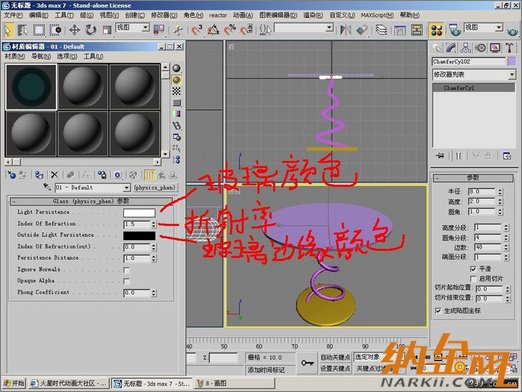Open the material editor 材质 menu
The image size is (522, 392).
[x=15, y=57]
